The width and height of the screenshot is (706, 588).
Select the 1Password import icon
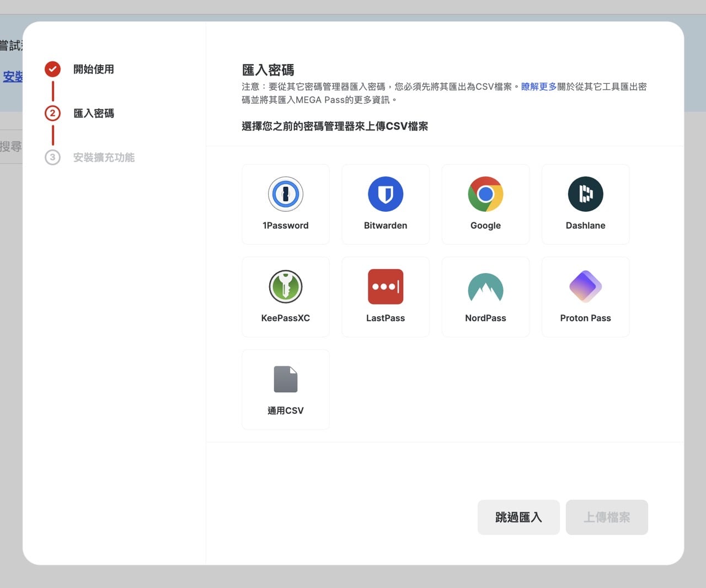point(286,194)
